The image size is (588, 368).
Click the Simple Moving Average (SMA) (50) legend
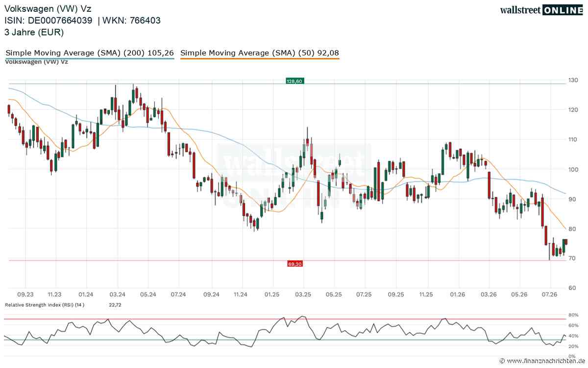pos(260,53)
